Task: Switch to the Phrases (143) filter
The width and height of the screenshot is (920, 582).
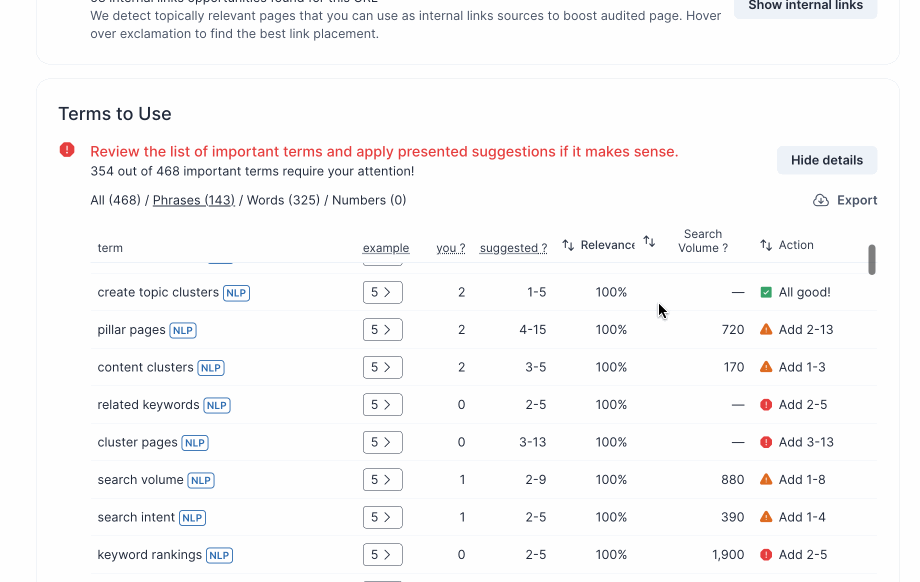Action: [193, 200]
